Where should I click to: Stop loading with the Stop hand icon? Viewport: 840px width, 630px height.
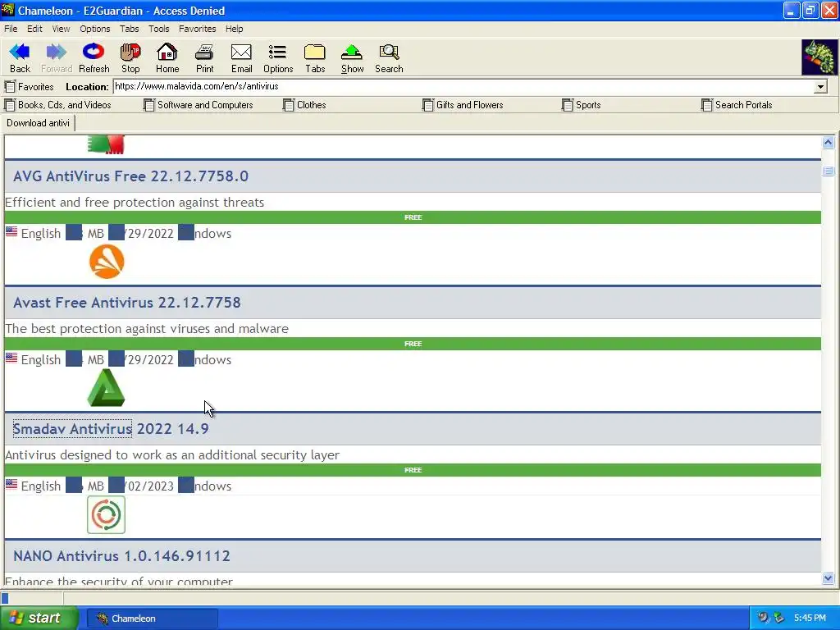coord(130,58)
